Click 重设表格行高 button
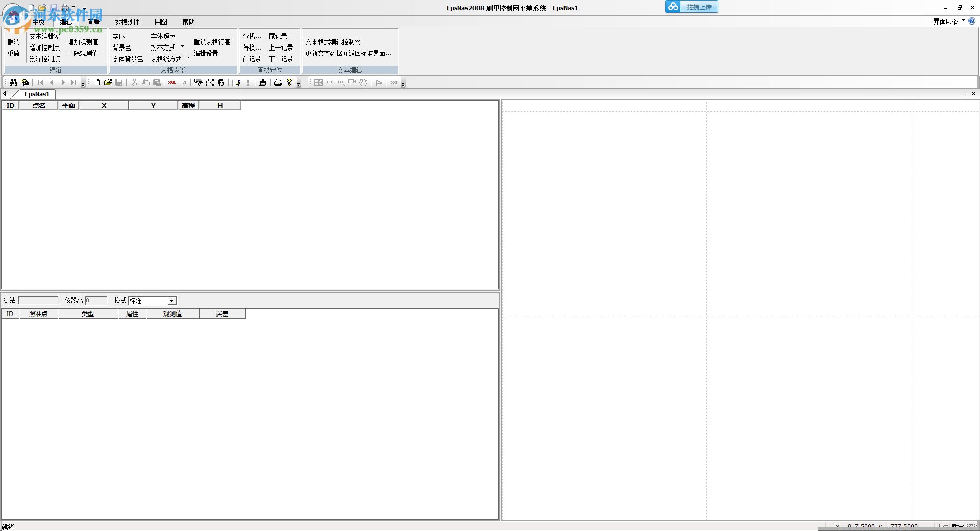Image resolution: width=980 pixels, height=531 pixels. 212,42
